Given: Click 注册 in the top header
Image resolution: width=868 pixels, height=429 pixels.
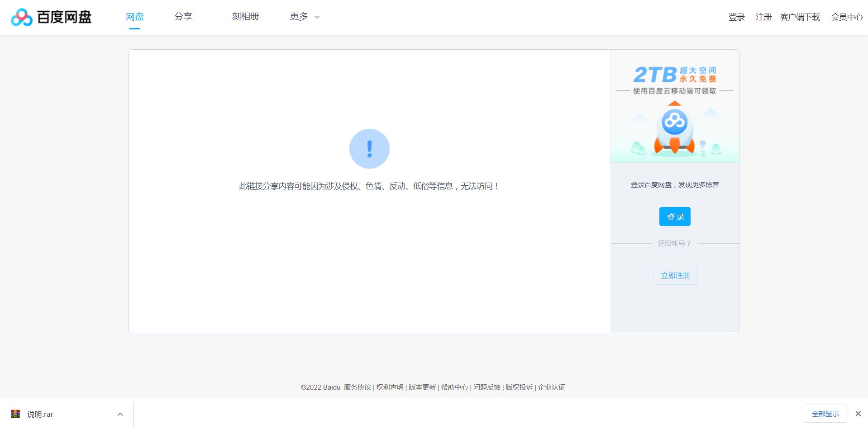Looking at the screenshot, I should (x=763, y=17).
